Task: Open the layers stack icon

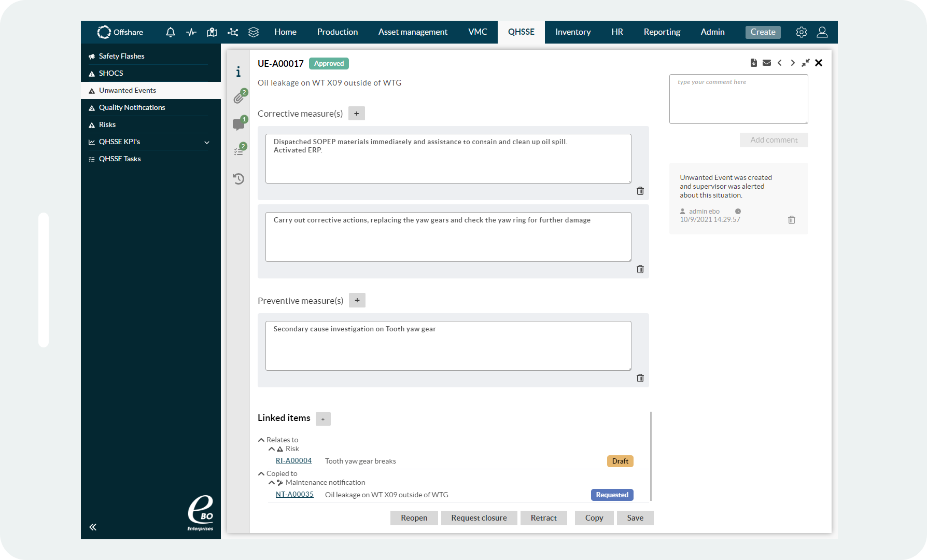Action: click(254, 32)
